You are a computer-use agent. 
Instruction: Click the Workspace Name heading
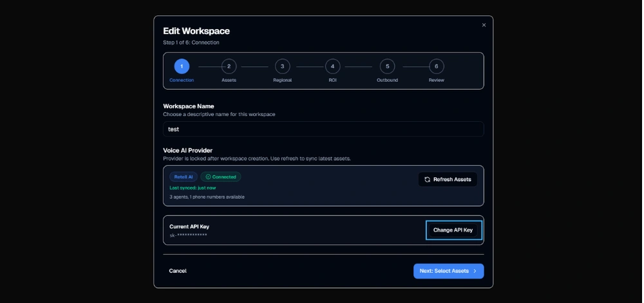coord(189,106)
